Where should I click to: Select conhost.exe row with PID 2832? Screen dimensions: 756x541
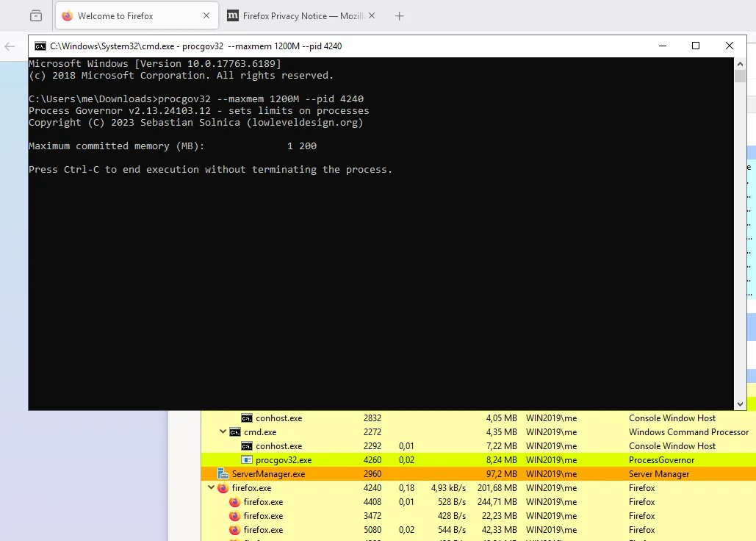[x=478, y=418]
